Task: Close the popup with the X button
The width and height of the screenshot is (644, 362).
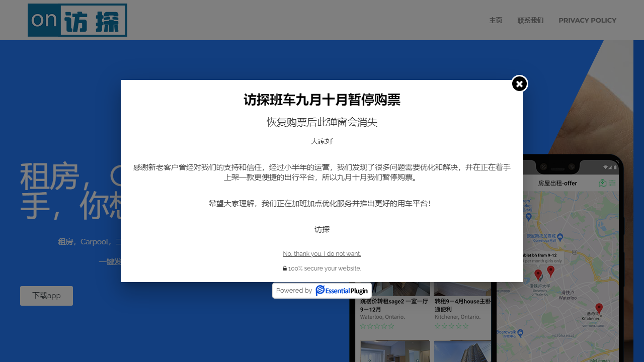Action: (x=520, y=83)
